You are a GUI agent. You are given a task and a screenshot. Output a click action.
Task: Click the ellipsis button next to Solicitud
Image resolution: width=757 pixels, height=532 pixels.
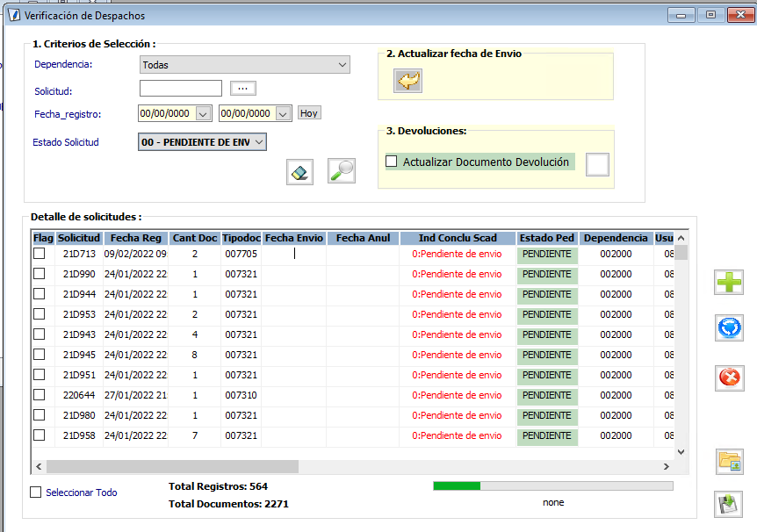click(243, 89)
